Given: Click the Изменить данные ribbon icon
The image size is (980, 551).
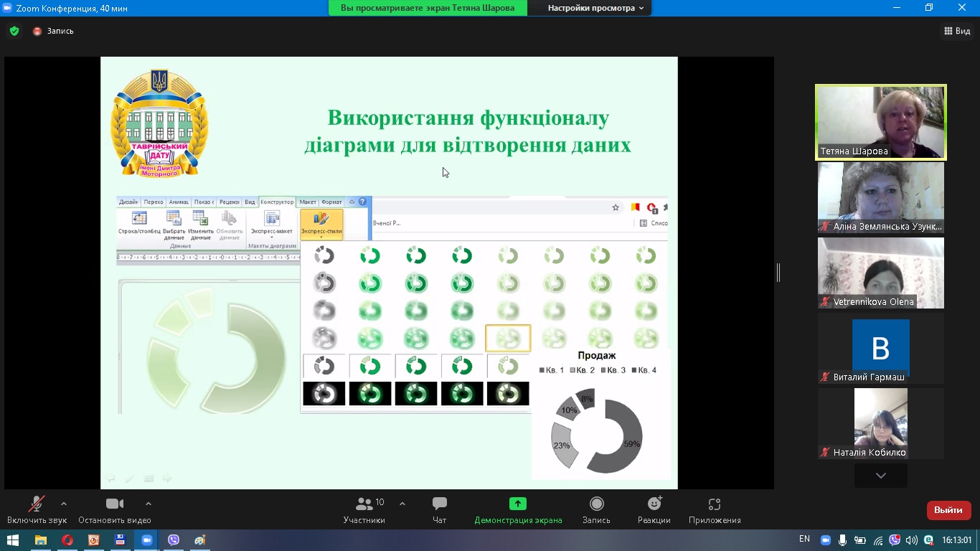Looking at the screenshot, I should click(201, 225).
